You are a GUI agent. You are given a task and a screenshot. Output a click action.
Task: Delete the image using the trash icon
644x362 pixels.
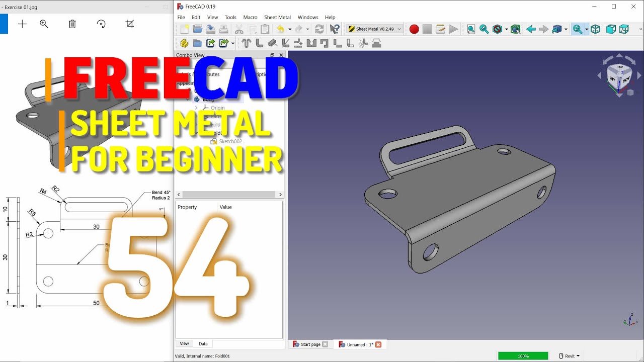point(72,24)
